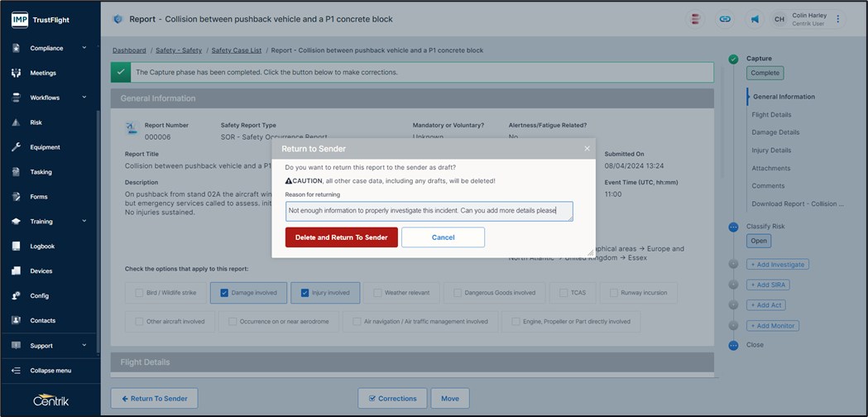Image resolution: width=868 pixels, height=417 pixels.
Task: Click the Close step circle icon
Action: (733, 345)
